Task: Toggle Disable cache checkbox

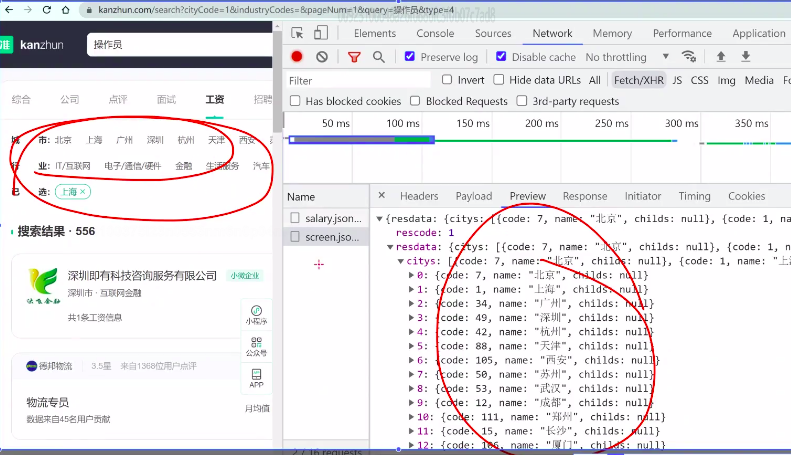Action: pyautogui.click(x=501, y=56)
